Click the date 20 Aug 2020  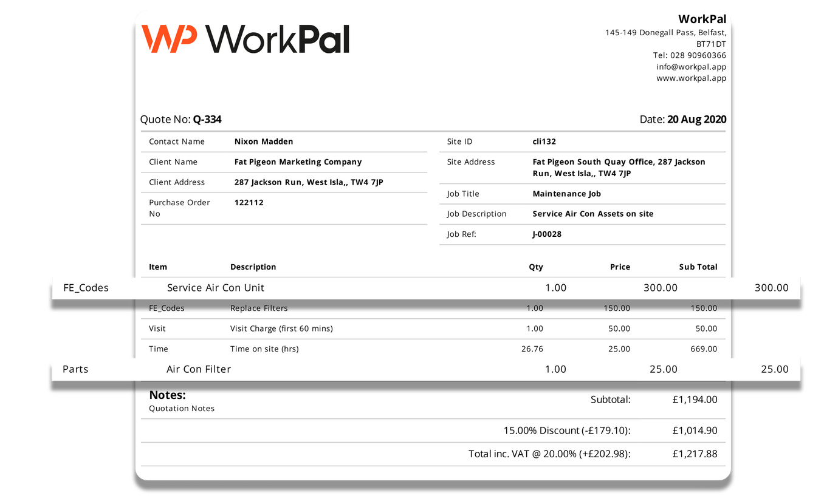(696, 119)
